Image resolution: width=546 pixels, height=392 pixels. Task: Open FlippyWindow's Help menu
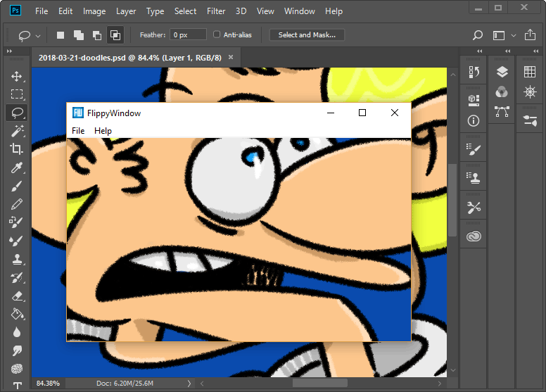tap(103, 131)
